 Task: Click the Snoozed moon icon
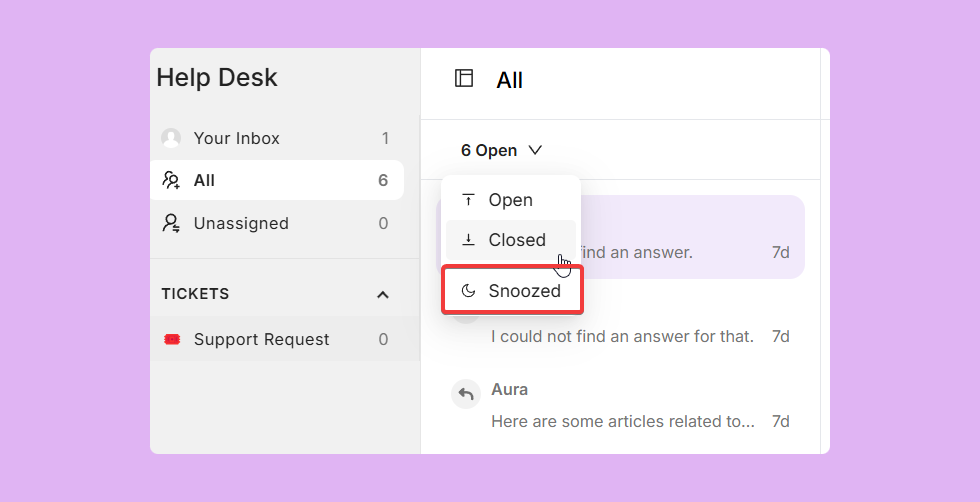pos(468,291)
